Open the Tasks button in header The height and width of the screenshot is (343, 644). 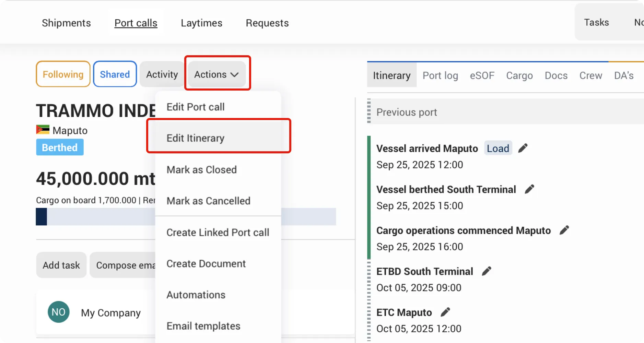click(596, 22)
